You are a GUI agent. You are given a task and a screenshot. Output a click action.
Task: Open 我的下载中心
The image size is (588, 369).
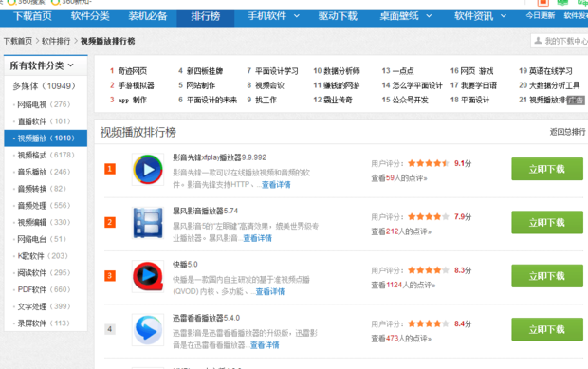560,41
